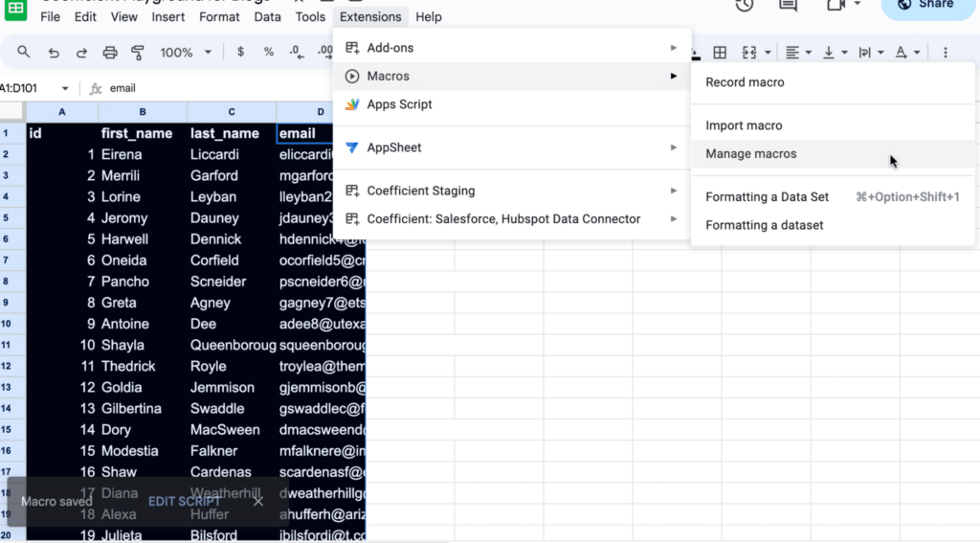Click the search magnifier toolbar icon
980x543 pixels.
click(x=23, y=52)
